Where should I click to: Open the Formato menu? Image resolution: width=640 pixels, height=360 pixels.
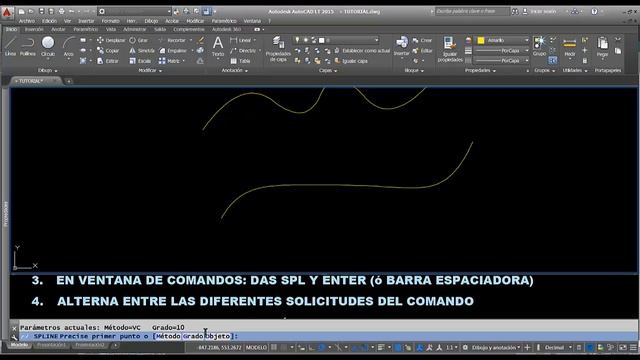tap(110, 21)
